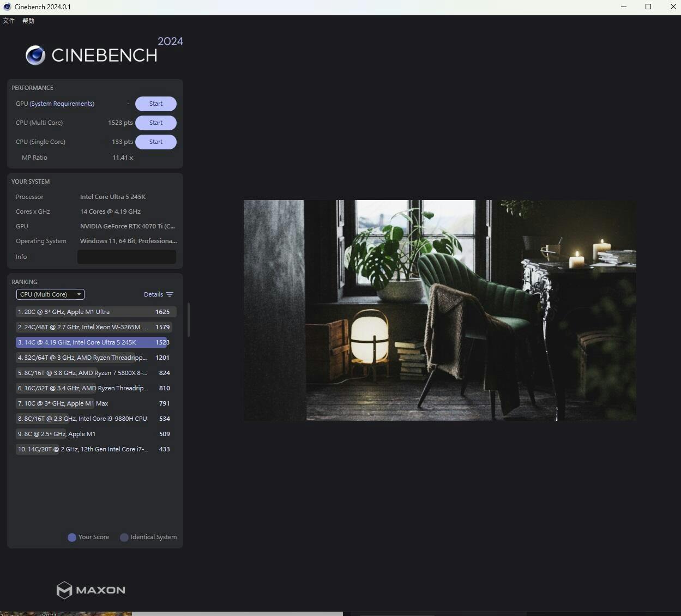The width and height of the screenshot is (681, 616).
Task: Click the Cinebench title bar app icon
Action: pos(7,7)
